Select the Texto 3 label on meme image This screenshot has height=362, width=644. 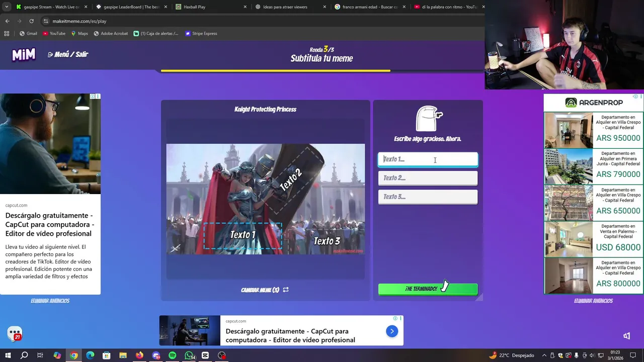click(327, 241)
